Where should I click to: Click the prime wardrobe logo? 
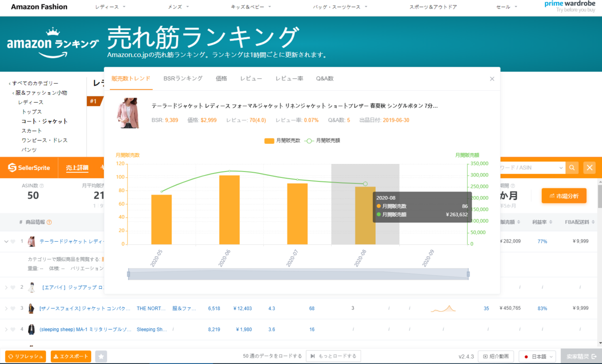coord(569,7)
